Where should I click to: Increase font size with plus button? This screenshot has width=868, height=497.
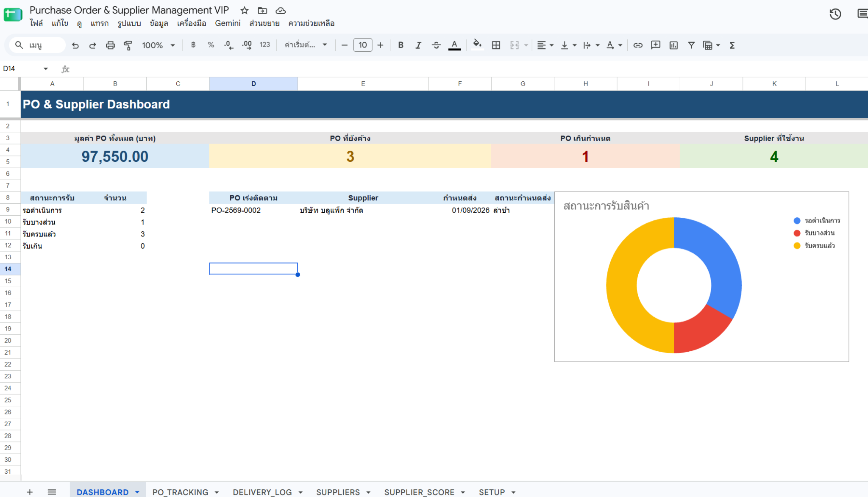(x=380, y=45)
